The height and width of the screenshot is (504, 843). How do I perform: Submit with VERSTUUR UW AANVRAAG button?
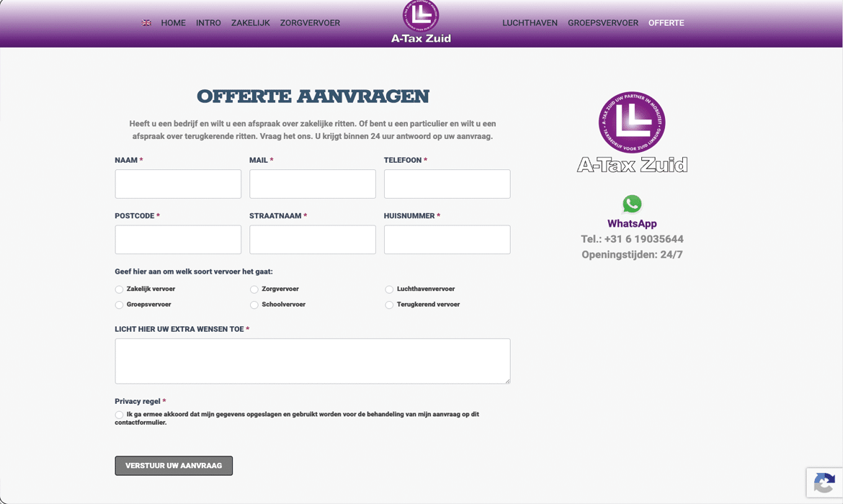[174, 466]
